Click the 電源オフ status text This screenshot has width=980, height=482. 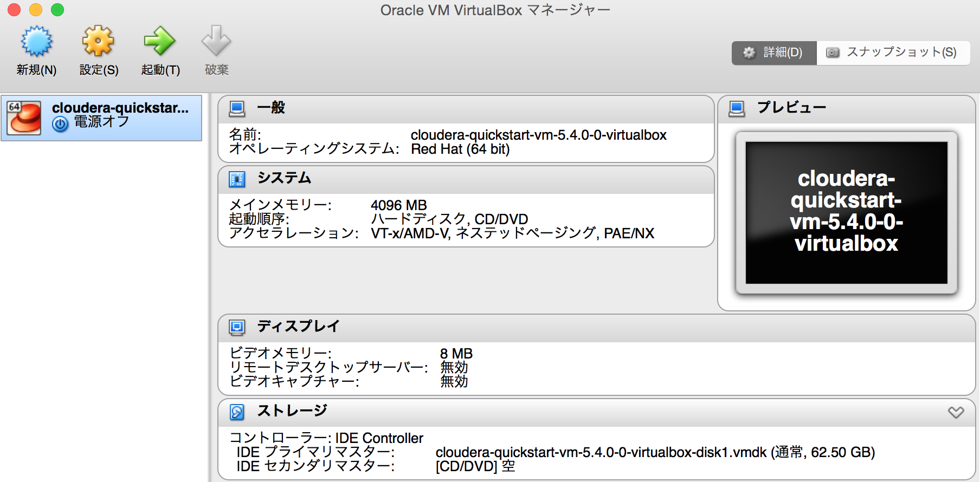pos(101,122)
